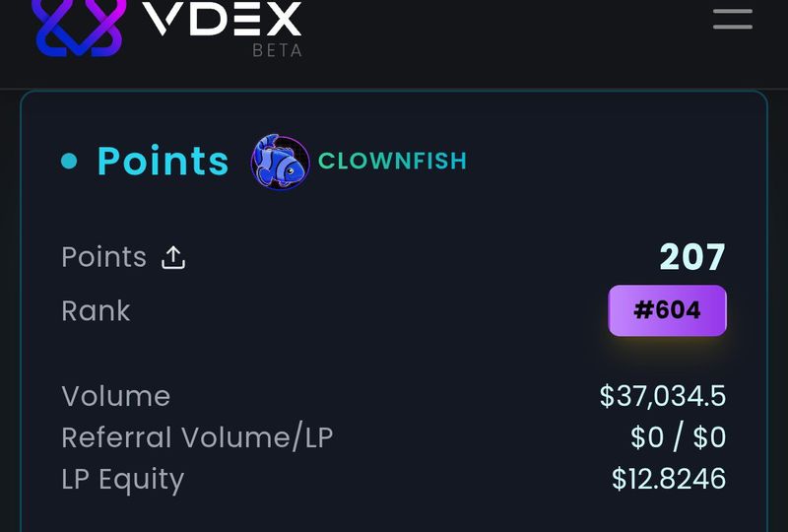Image resolution: width=788 pixels, height=532 pixels.
Task: Click the cyan dot beside Points heading
Action: [x=69, y=161]
